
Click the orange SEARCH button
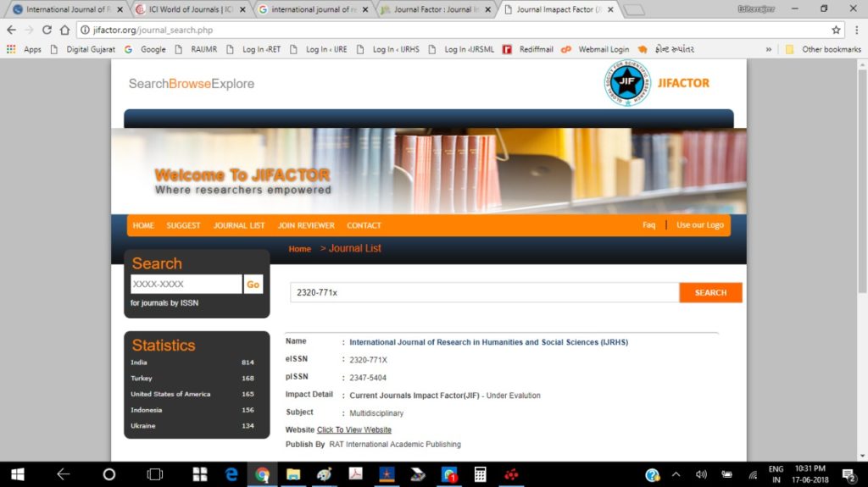711,292
